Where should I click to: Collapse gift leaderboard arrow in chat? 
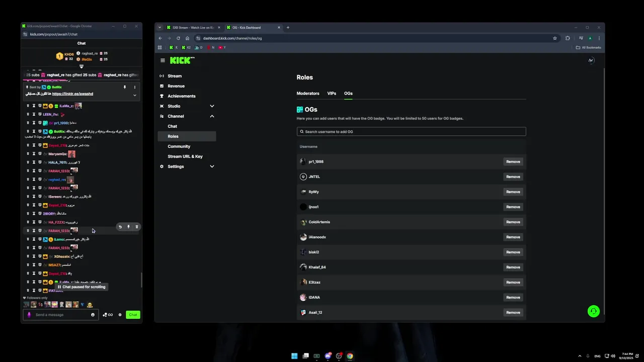pos(82,66)
